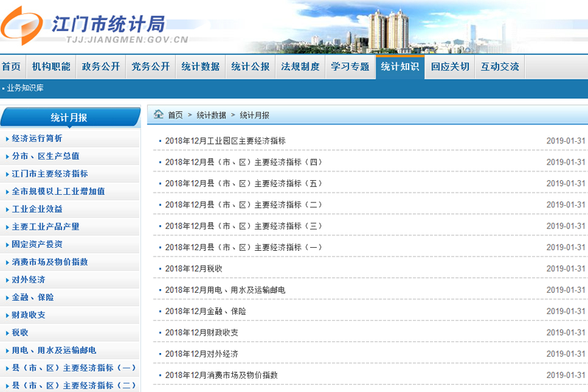Open 用电、用水及运输邮电 in the sidebar
The image size is (588, 392).
[54, 350]
